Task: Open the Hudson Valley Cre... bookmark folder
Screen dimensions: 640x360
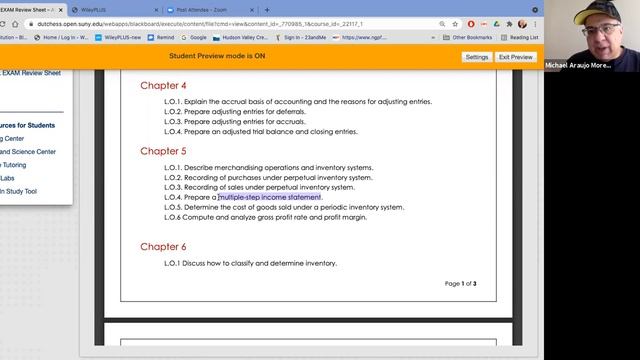Action: 240,38
